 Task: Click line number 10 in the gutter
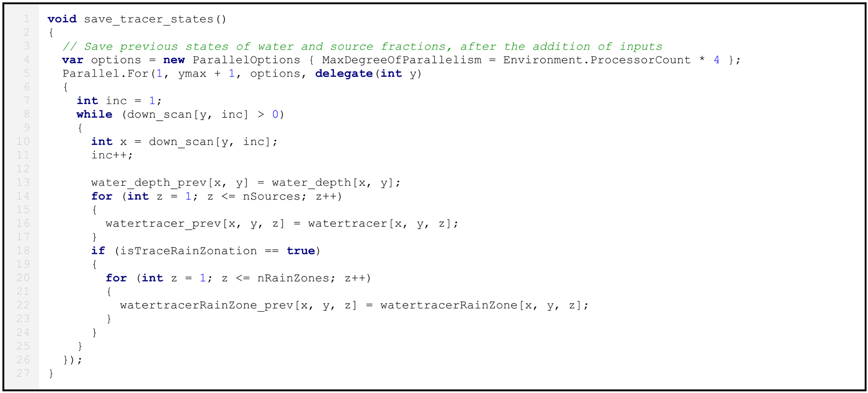pos(23,141)
